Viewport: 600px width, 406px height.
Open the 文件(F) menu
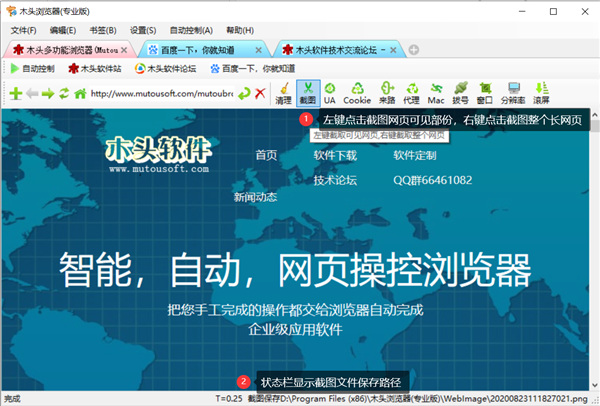(23, 30)
